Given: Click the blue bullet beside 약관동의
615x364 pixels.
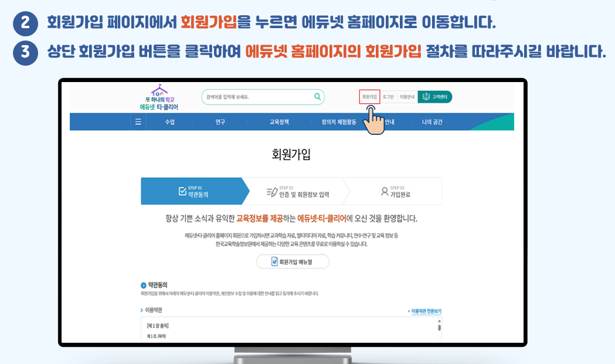Looking at the screenshot, I should tap(143, 285).
